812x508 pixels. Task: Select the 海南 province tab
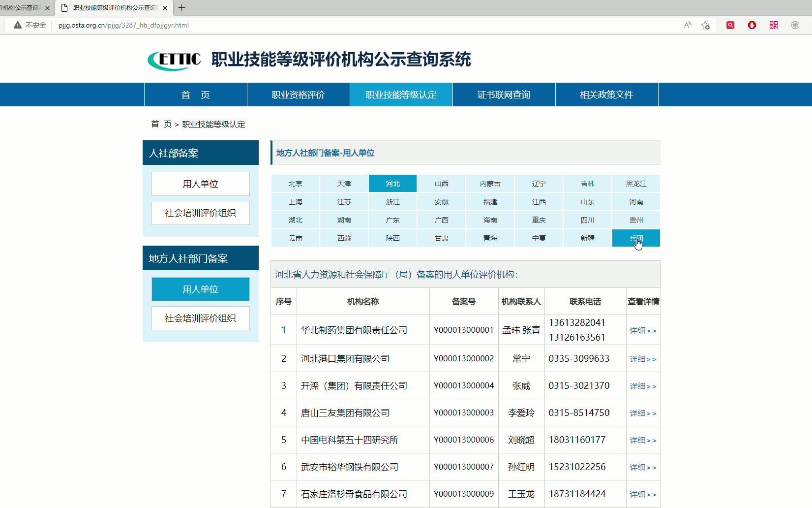coord(490,220)
